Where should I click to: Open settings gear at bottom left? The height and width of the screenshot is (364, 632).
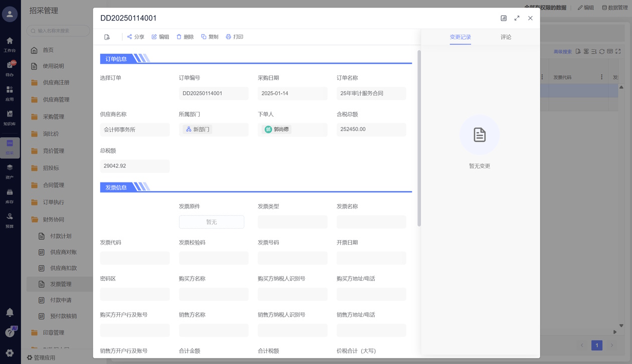click(10, 353)
